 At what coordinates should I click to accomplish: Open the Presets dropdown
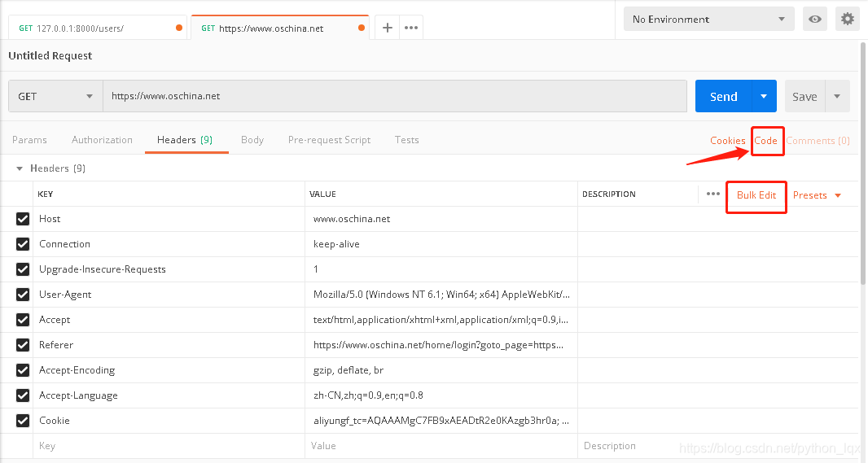point(817,195)
